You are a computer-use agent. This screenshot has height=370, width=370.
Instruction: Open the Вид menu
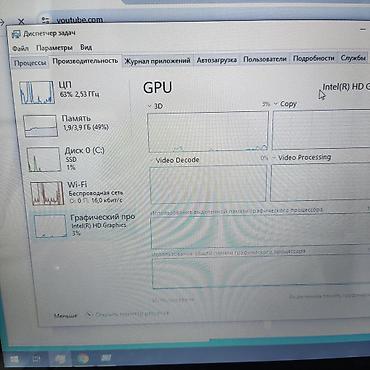point(86,47)
